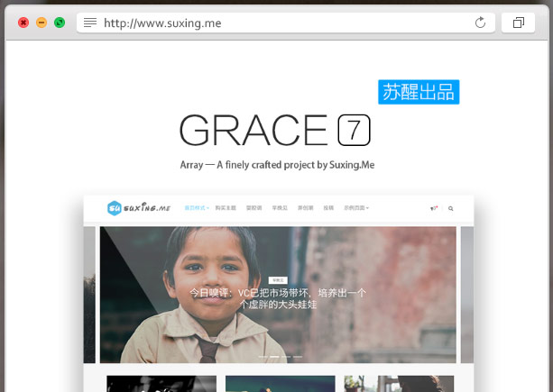
Task: Click the yellow minimize window button
Action: click(x=41, y=23)
